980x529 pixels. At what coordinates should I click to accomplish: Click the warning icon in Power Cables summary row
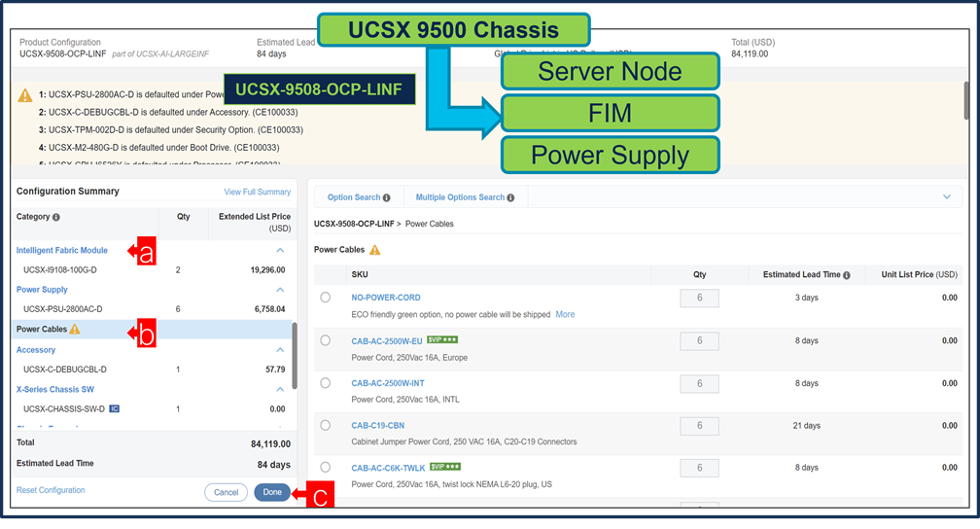pos(74,329)
